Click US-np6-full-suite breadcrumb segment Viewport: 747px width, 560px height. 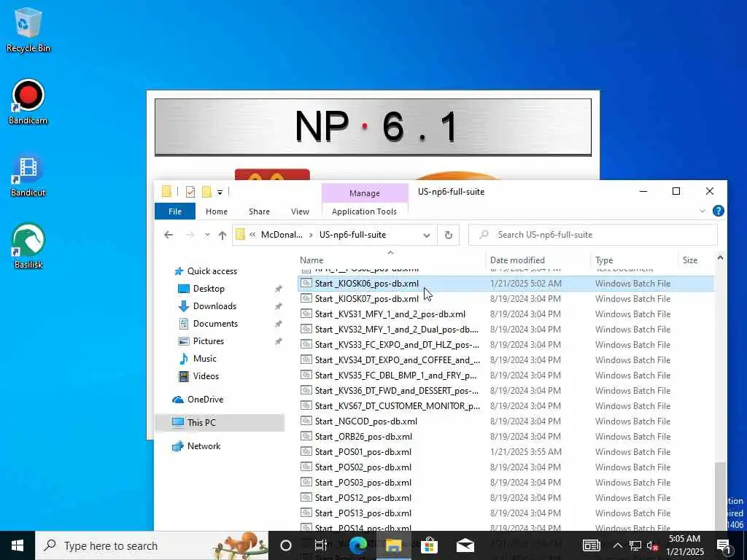click(x=352, y=235)
